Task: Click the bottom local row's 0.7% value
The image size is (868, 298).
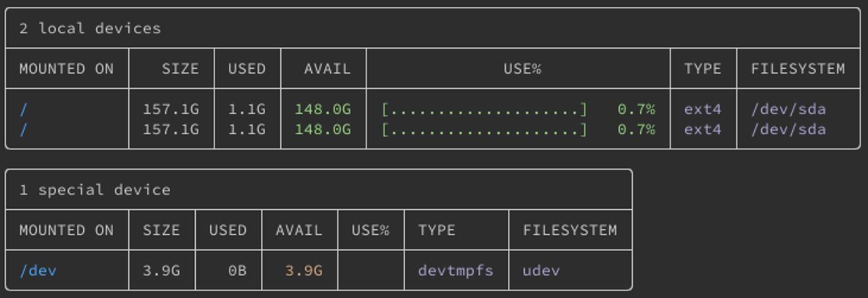Action: (x=636, y=129)
